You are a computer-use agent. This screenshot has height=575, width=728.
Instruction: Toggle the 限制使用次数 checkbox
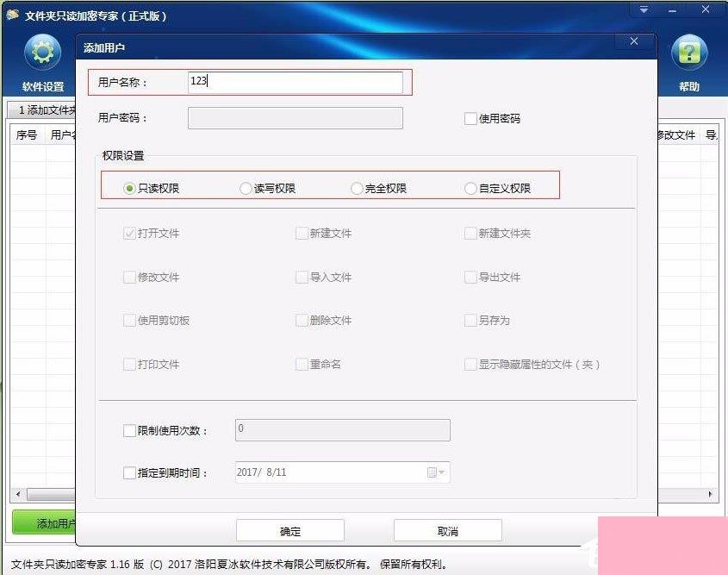click(129, 430)
